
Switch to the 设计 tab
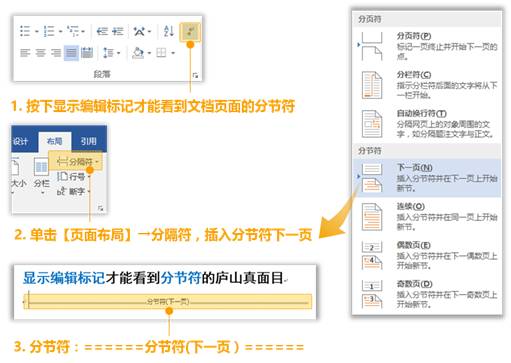(x=20, y=141)
